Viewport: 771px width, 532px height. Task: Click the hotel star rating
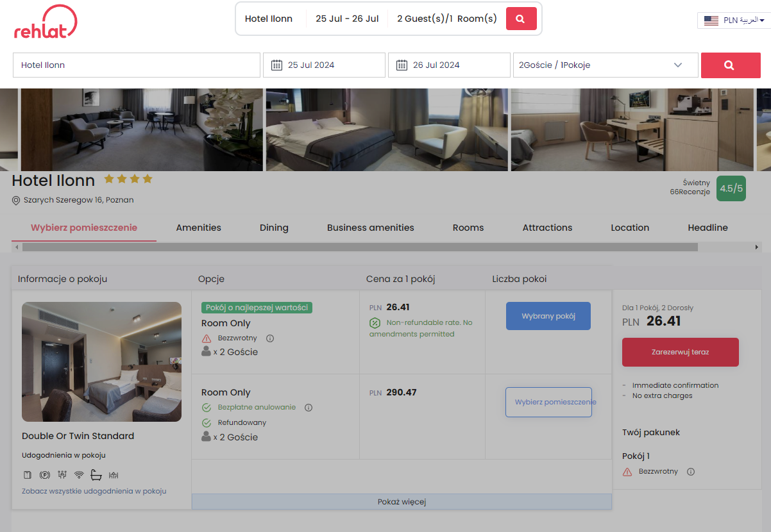(128, 179)
